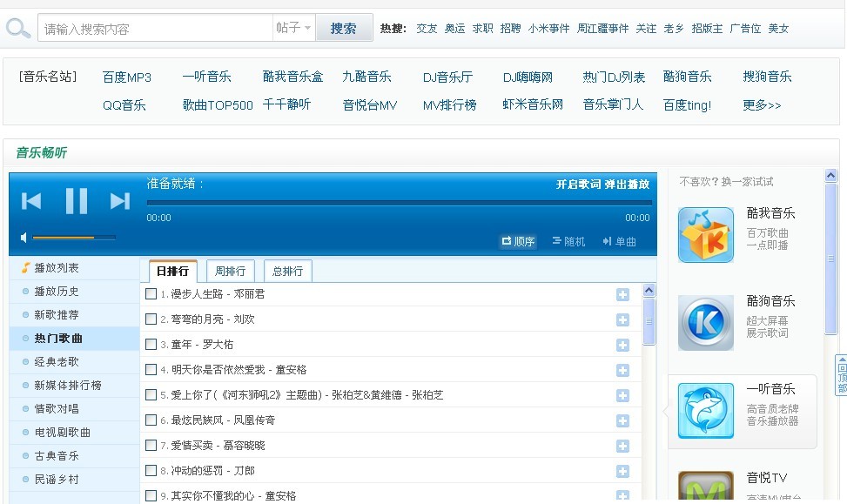Viewport: 847px width, 504px height.
Task: Open the 一听音乐 dolphin icon
Action: pyautogui.click(x=706, y=411)
